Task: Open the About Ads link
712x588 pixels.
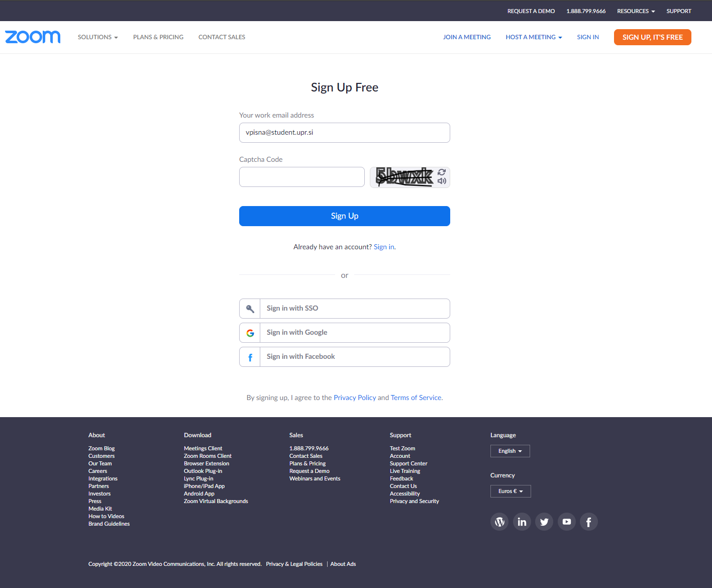Action: pos(343,564)
